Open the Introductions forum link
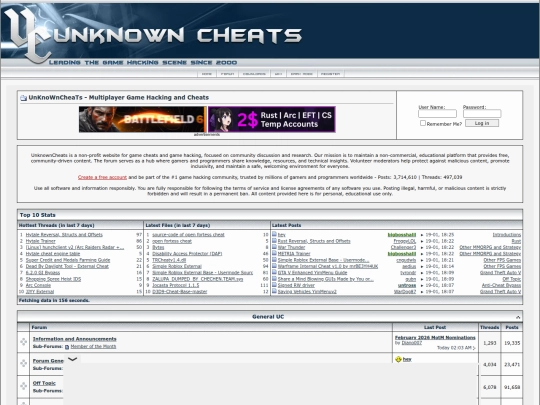Viewport: 540px width, 405px height. tap(507, 235)
